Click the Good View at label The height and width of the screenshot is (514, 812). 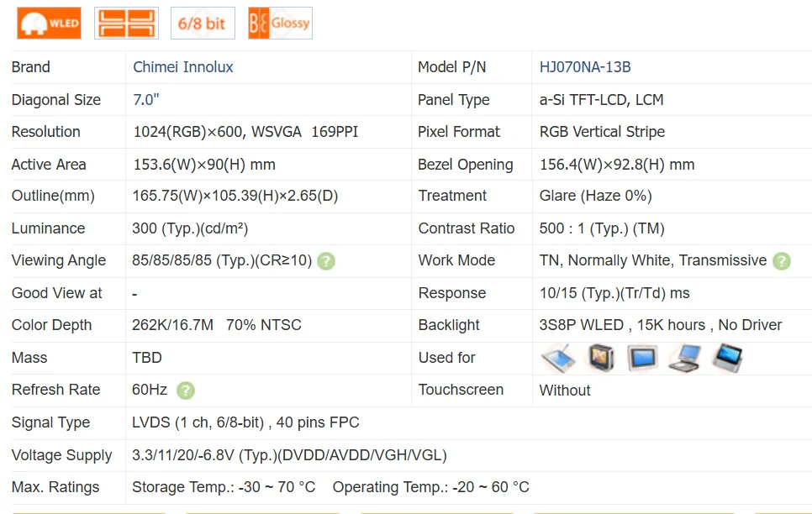pyautogui.click(x=57, y=293)
